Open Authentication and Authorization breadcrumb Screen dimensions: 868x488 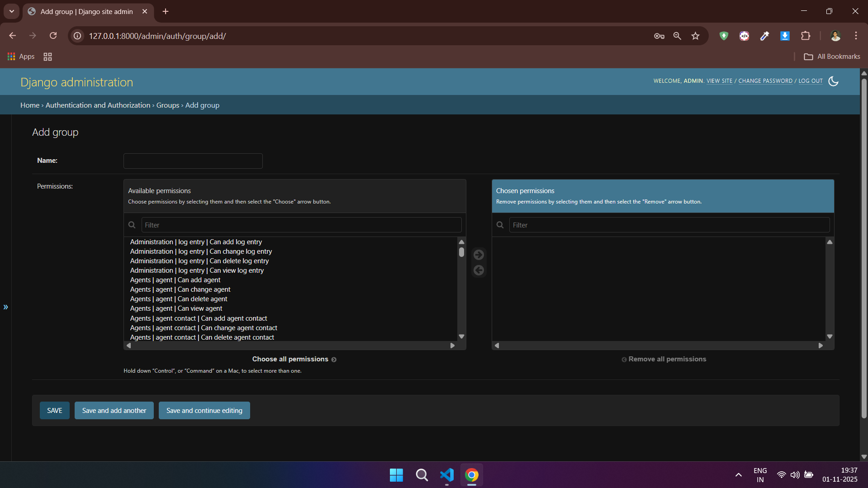(98, 105)
